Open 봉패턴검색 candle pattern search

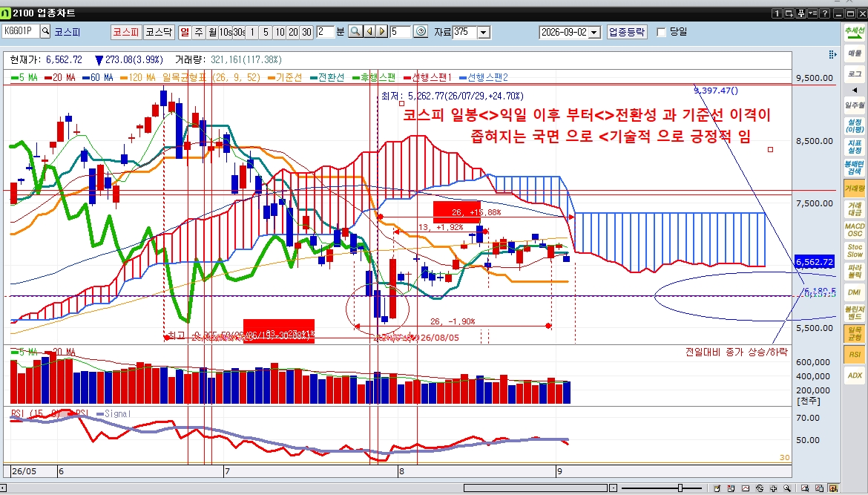pyautogui.click(x=854, y=167)
